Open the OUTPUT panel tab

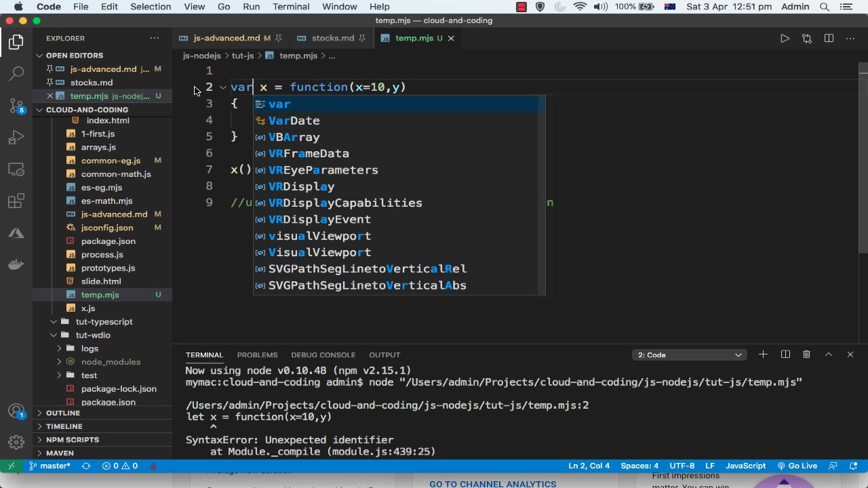(384, 354)
